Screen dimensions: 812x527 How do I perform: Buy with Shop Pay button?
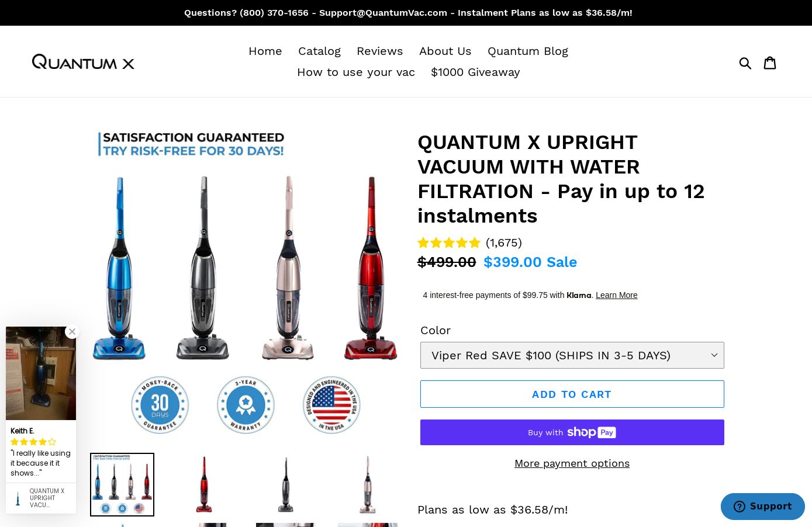click(x=572, y=432)
